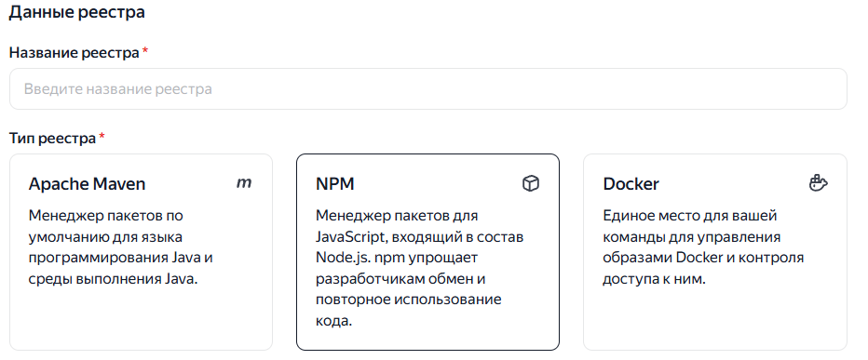Click the 'NPM' card title text
This screenshot has height=360, width=868.
click(x=335, y=183)
